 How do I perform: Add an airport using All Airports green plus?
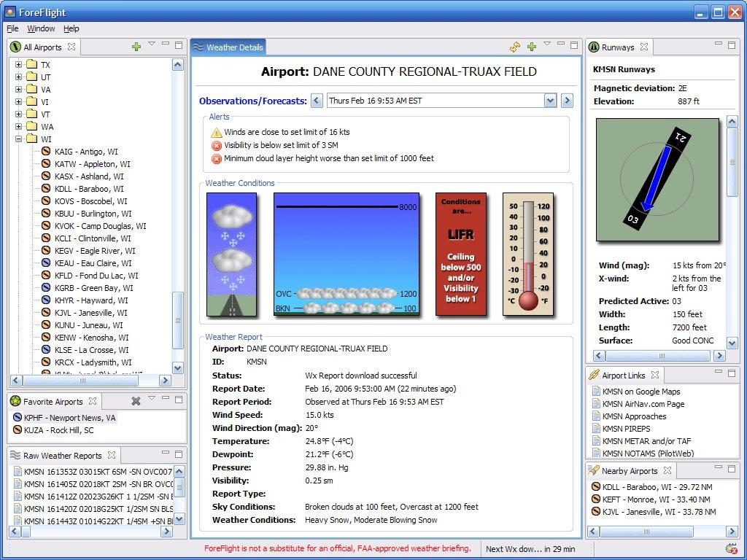click(136, 47)
